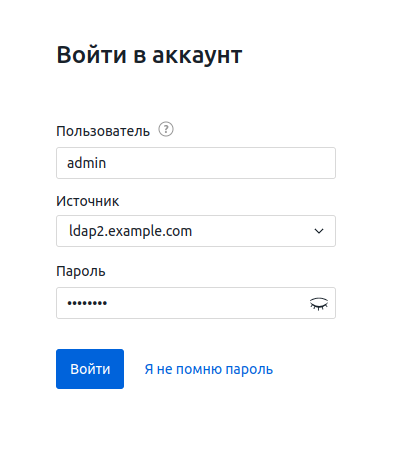Place cursor after admin in username box
The width and height of the screenshot is (409, 463).
click(108, 163)
